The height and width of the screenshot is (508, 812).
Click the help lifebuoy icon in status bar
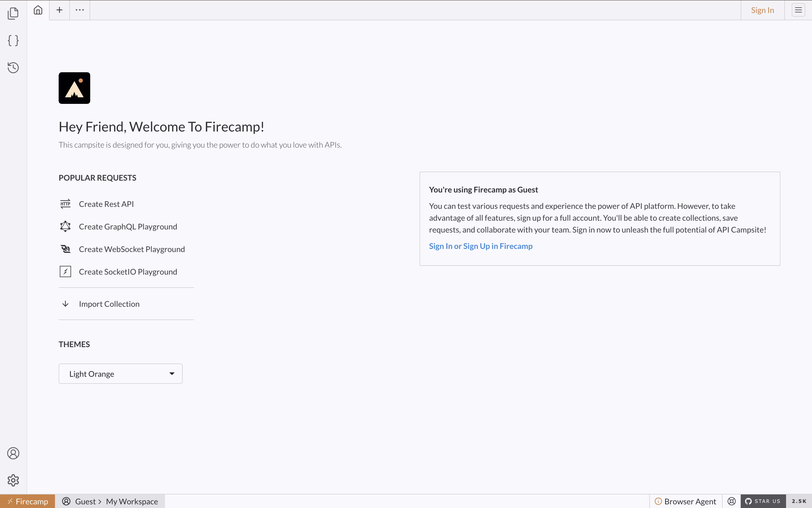click(x=731, y=501)
